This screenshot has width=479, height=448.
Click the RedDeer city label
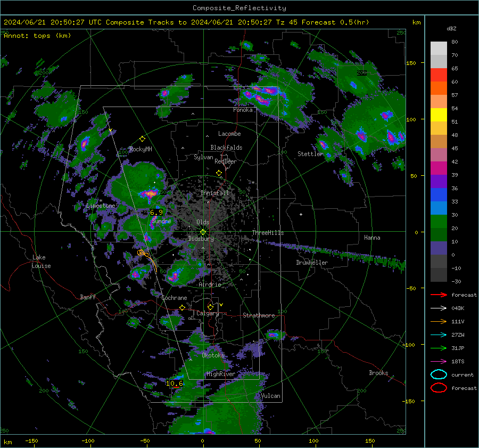click(x=226, y=161)
